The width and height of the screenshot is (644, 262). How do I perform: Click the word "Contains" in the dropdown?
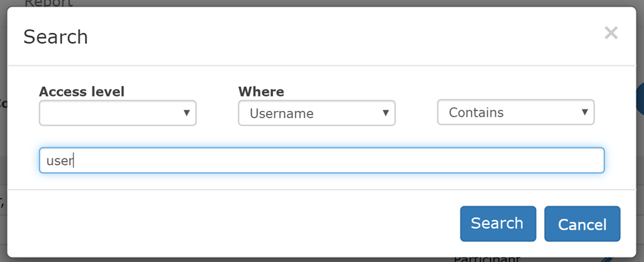[x=476, y=112]
